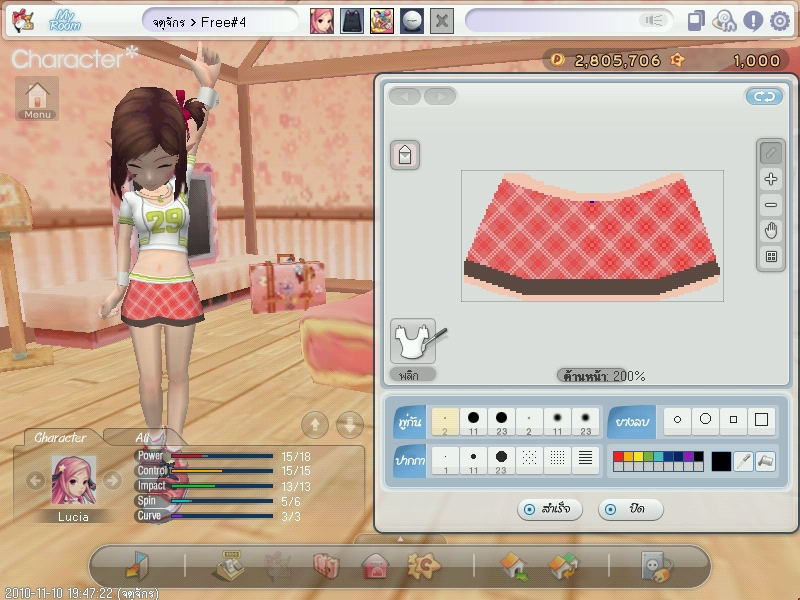The image size is (800, 600).
Task: Select hard brush size 23
Action: pyautogui.click(x=501, y=421)
